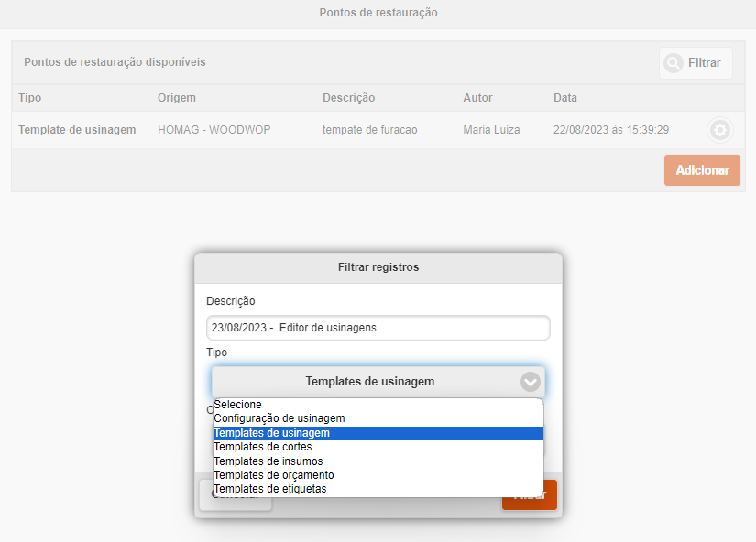The width and height of the screenshot is (756, 542).
Task: Click the magnifier Filtrar button above the table
Action: pyautogui.click(x=696, y=63)
